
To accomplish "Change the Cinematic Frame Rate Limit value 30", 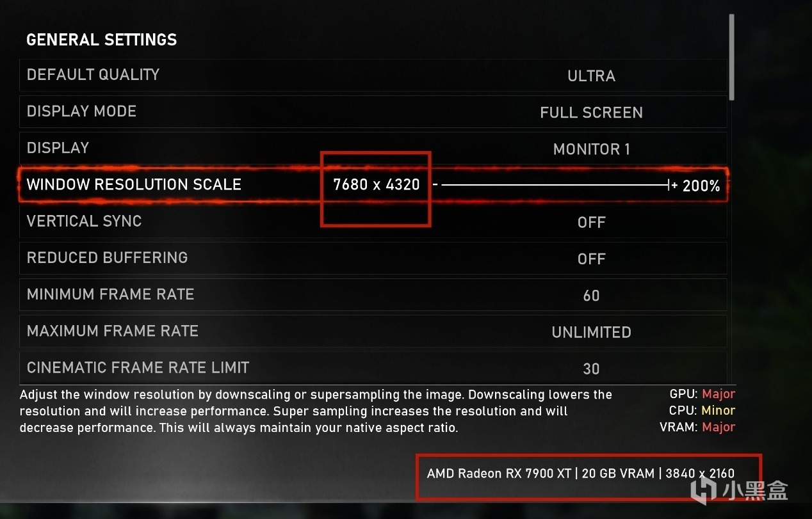I will tap(591, 369).
